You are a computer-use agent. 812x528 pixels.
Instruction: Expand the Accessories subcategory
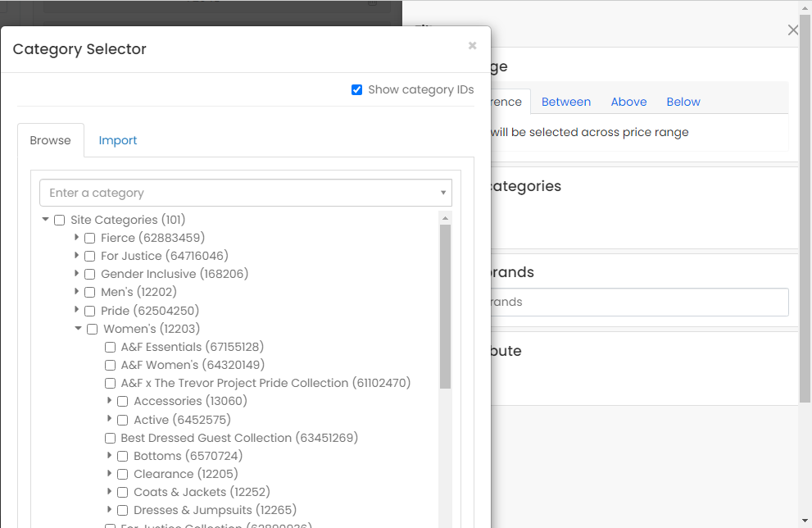[110, 401]
